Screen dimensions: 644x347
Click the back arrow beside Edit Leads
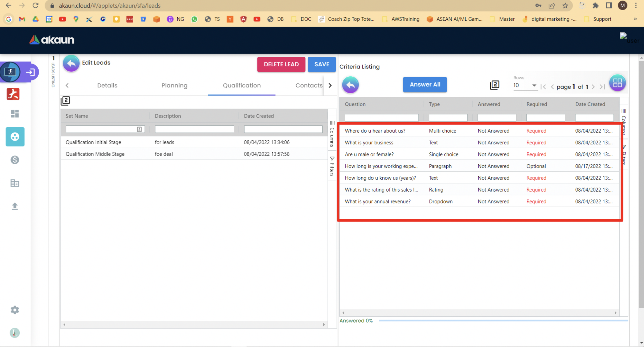pyautogui.click(x=71, y=63)
